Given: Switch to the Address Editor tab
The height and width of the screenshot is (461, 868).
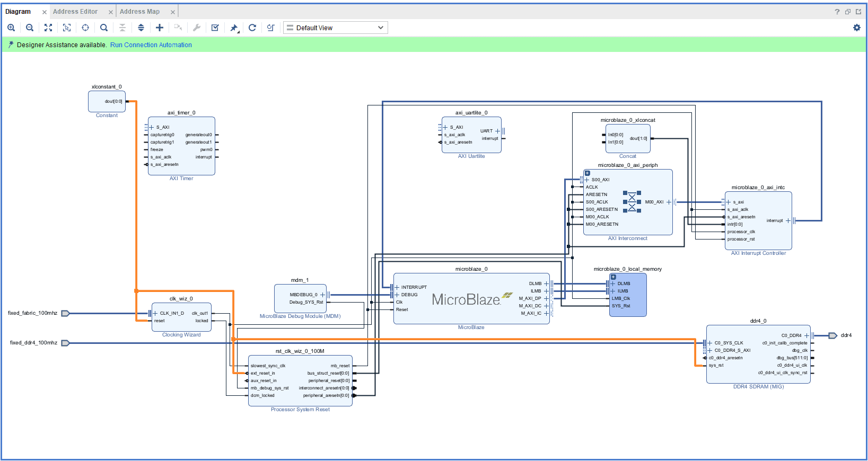Looking at the screenshot, I should 75,12.
